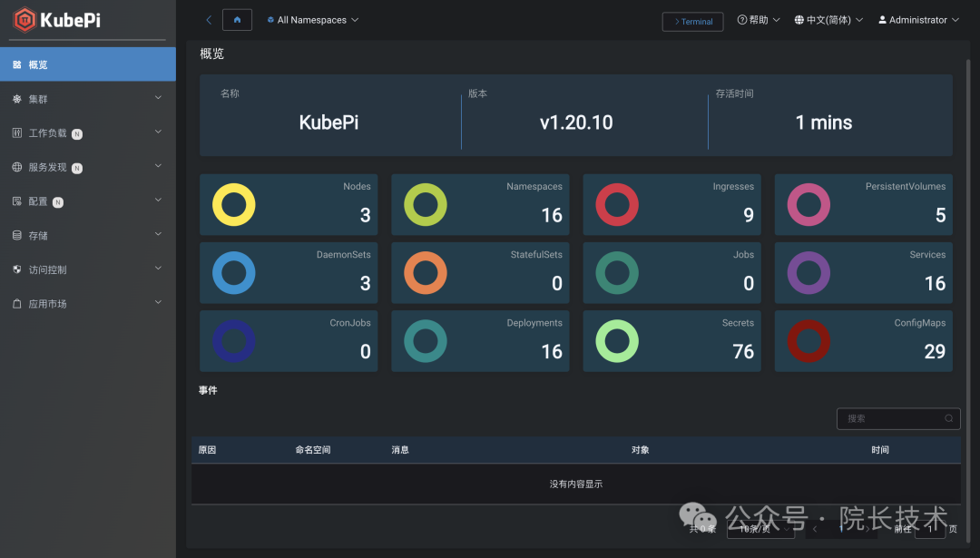Click the app market bag icon
Image resolution: width=980 pixels, height=558 pixels.
point(17,304)
